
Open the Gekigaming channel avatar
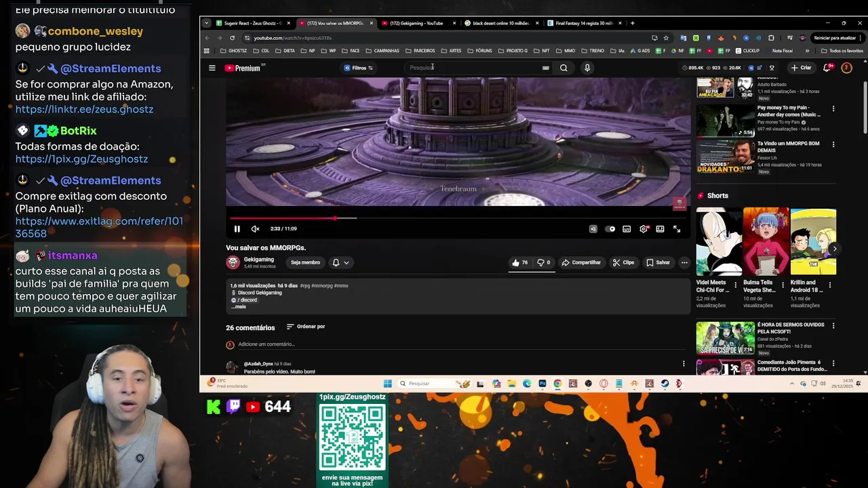coord(233,262)
